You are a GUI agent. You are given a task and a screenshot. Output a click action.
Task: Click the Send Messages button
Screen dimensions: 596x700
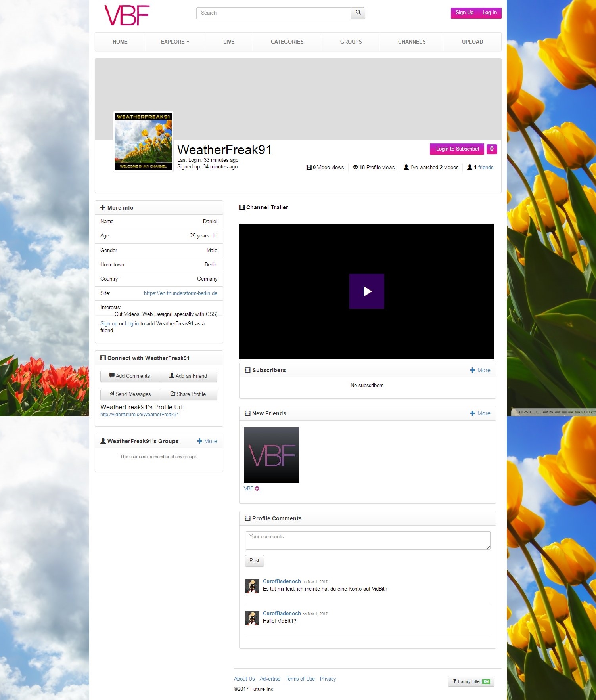click(x=130, y=394)
